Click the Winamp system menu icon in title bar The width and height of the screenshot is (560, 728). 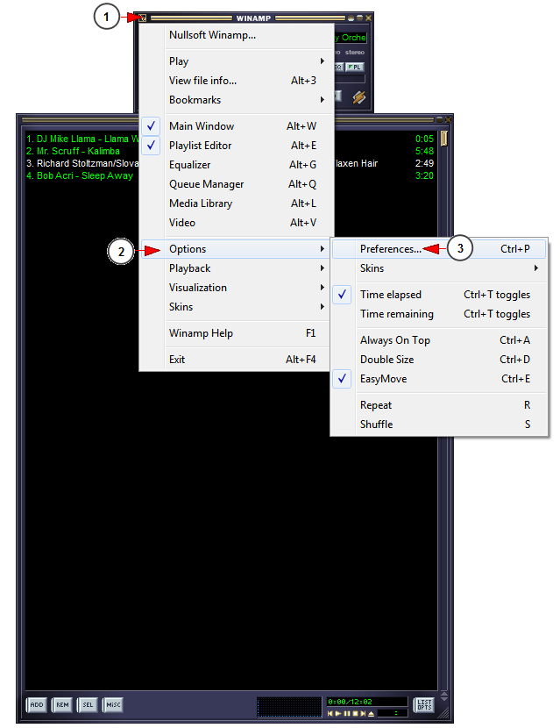142,18
